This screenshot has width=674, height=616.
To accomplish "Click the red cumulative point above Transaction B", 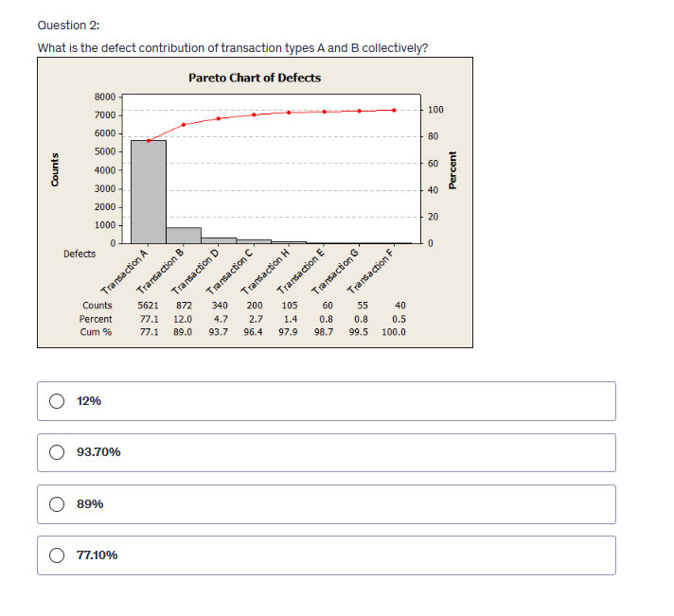I will [x=184, y=125].
